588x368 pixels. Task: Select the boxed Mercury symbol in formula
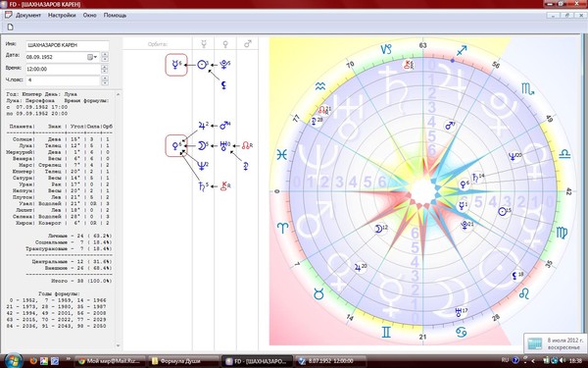[x=176, y=65]
